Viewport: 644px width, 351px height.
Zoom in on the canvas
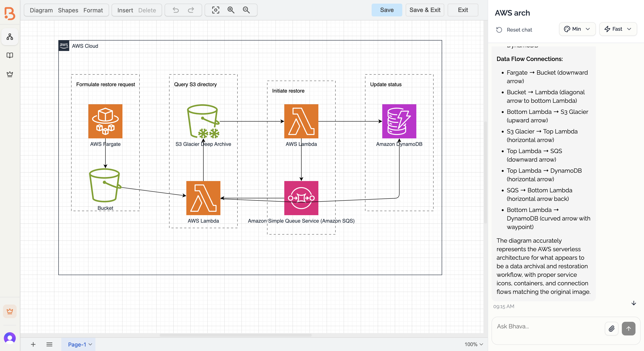[x=231, y=10]
